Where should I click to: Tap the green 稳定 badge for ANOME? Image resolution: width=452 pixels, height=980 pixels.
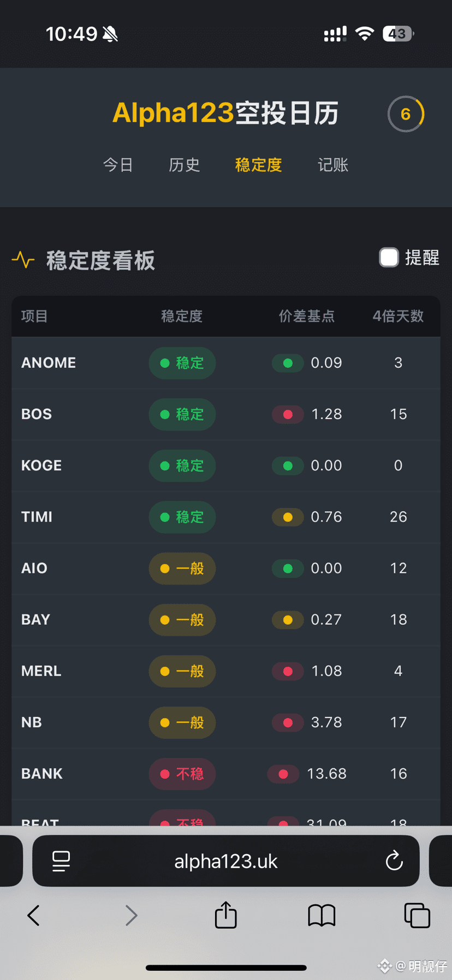[x=182, y=363]
